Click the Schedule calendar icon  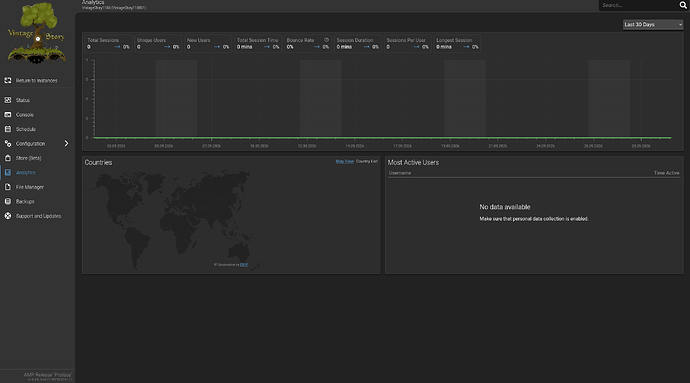tap(7, 129)
